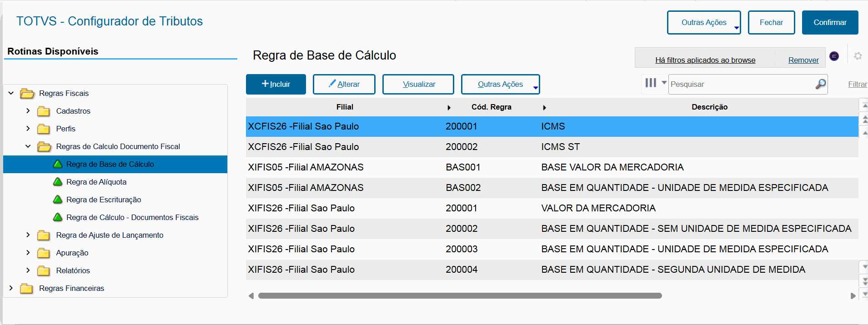Click green triangle beside Regra de Escrituração

click(x=58, y=200)
